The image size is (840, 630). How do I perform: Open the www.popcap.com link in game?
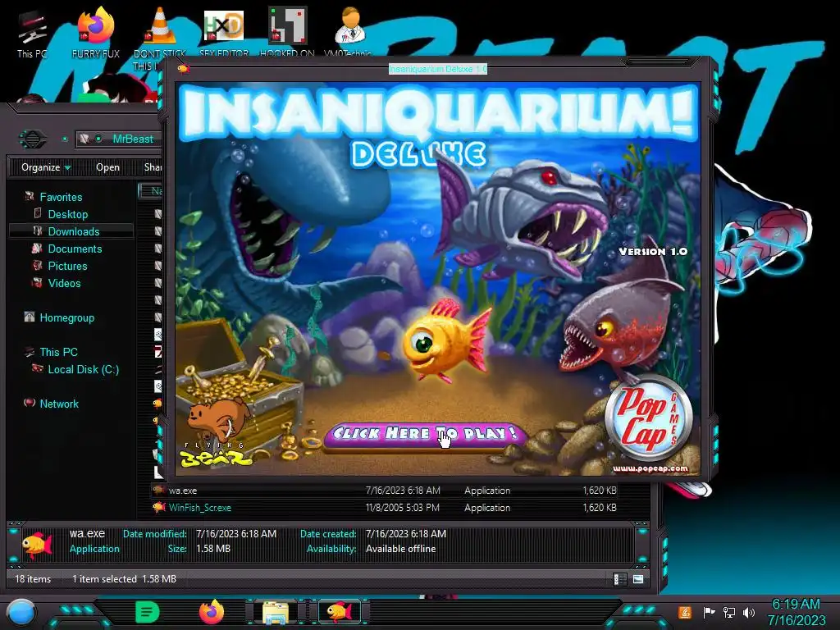pos(650,468)
